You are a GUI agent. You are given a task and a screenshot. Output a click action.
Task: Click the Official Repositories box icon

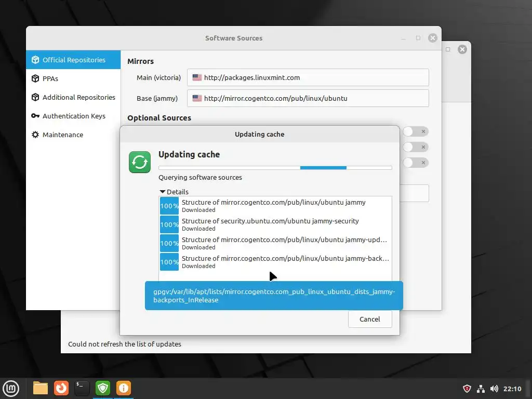click(x=35, y=60)
